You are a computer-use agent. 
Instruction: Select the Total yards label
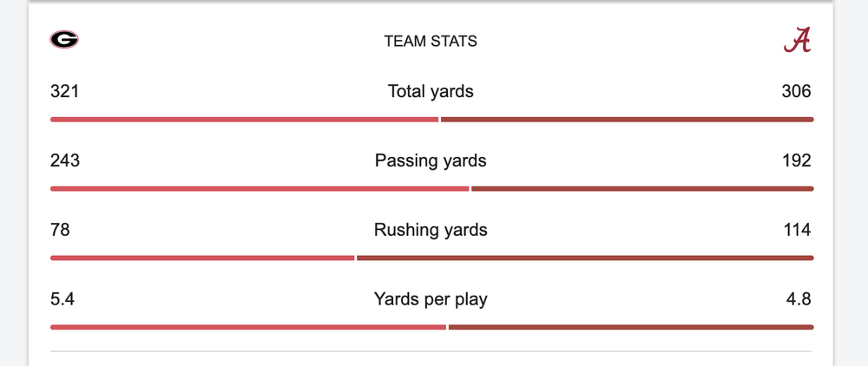pos(431,91)
